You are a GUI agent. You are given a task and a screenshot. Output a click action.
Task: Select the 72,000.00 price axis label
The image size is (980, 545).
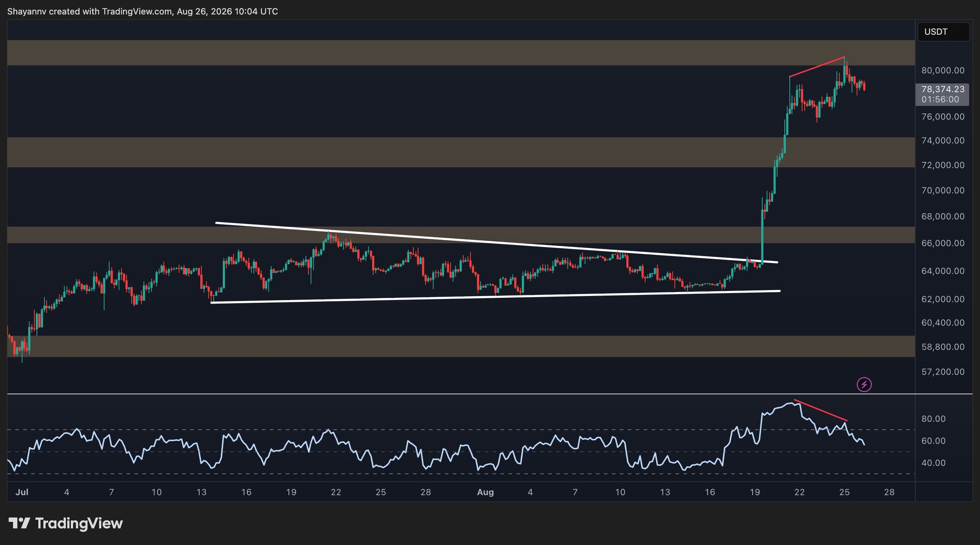point(942,165)
